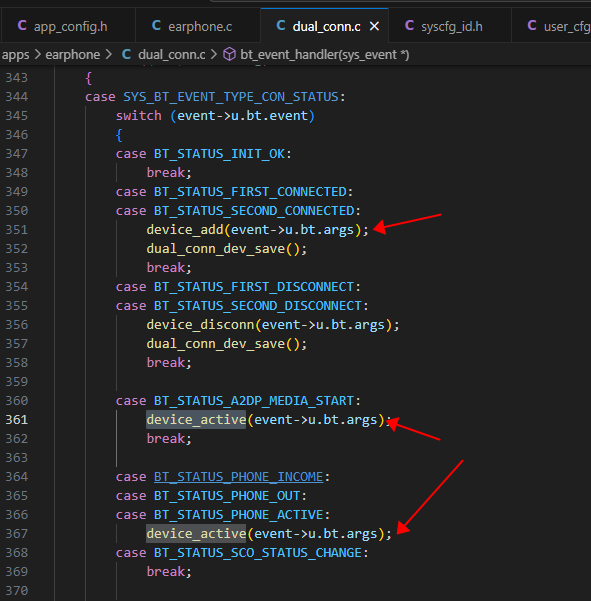Viewport: 591px width, 601px height.
Task: Click BT_STATUS_FIRST_CONNECTED constant
Action: coord(250,192)
